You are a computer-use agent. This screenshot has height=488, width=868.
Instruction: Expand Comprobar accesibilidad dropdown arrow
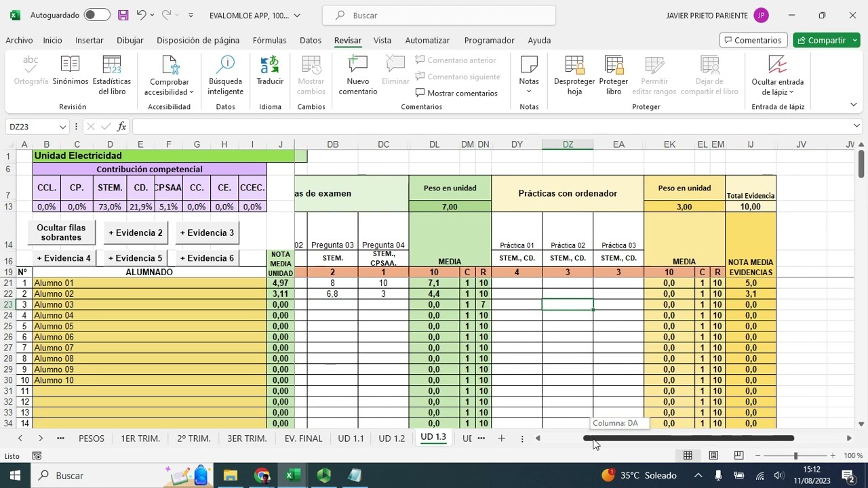pos(192,92)
